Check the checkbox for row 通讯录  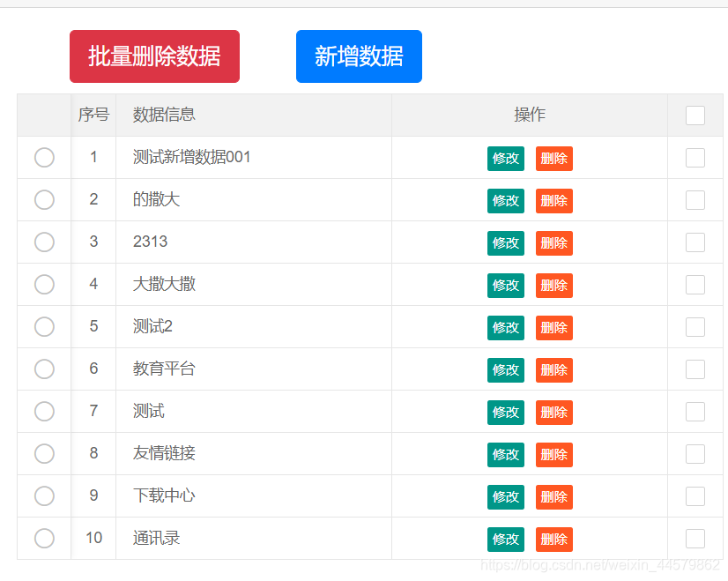click(695, 539)
